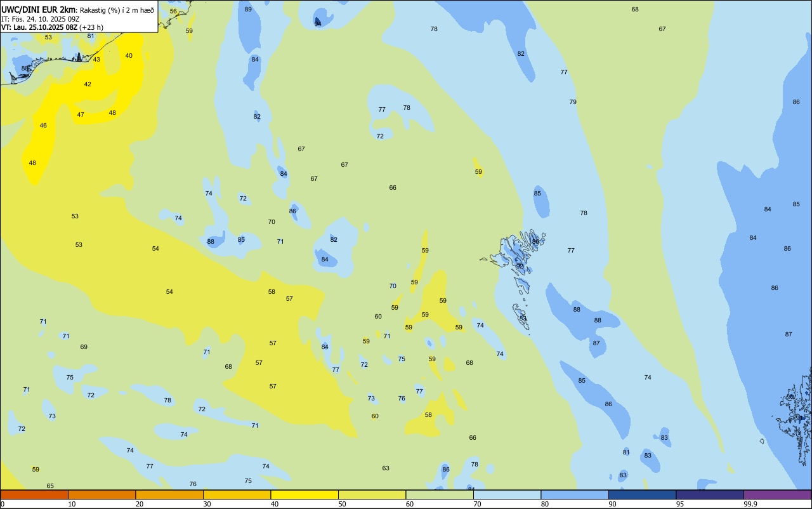
Task: Click the humidity value '42' in the yellow area
Action: pos(88,84)
